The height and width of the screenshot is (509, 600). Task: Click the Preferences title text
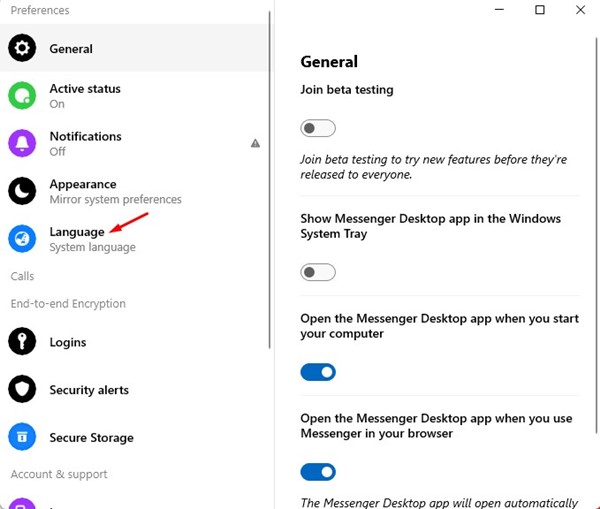40,10
